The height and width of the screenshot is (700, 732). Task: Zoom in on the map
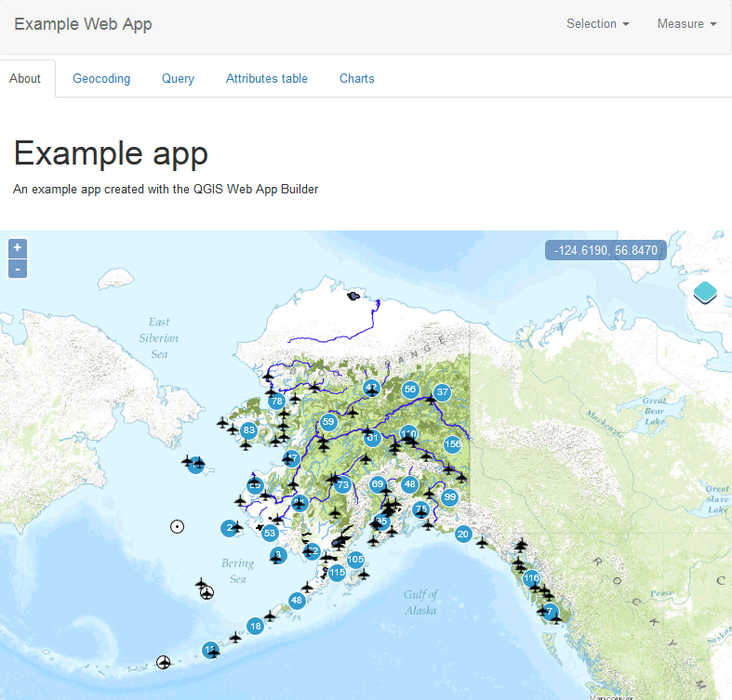tap(18, 248)
